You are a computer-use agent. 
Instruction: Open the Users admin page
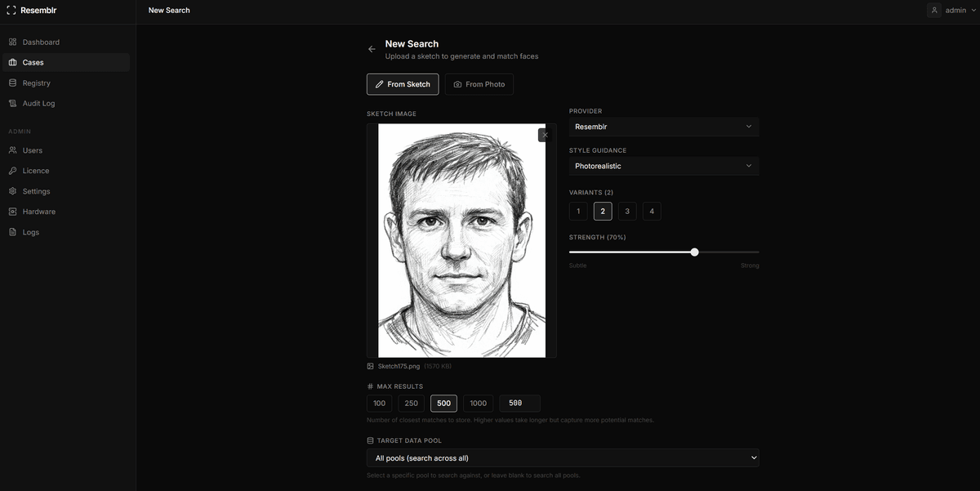[32, 150]
